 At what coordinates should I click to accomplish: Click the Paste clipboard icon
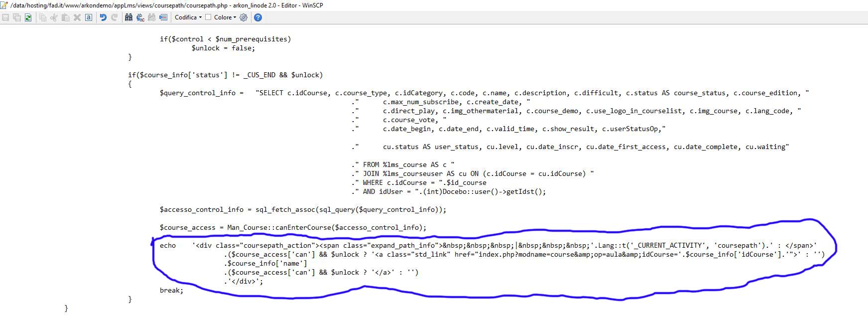(x=65, y=17)
